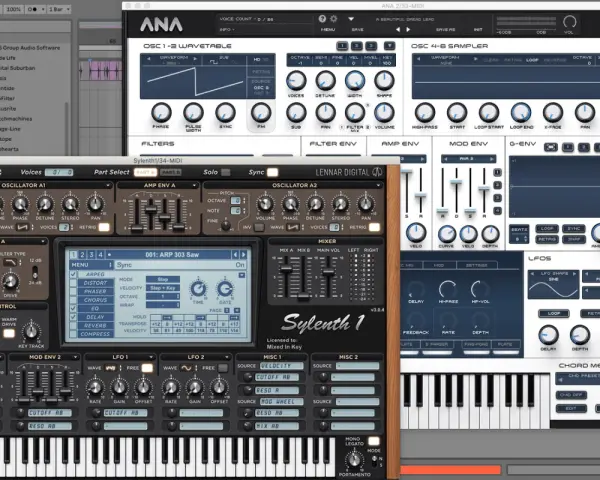
Task: Click the Sylenth1 filter type curve icon
Action: (x=10, y=262)
